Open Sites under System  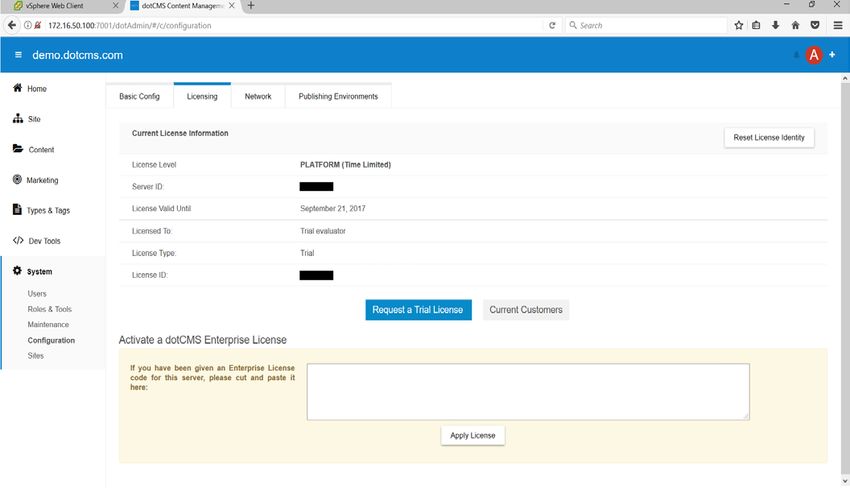[x=35, y=356]
